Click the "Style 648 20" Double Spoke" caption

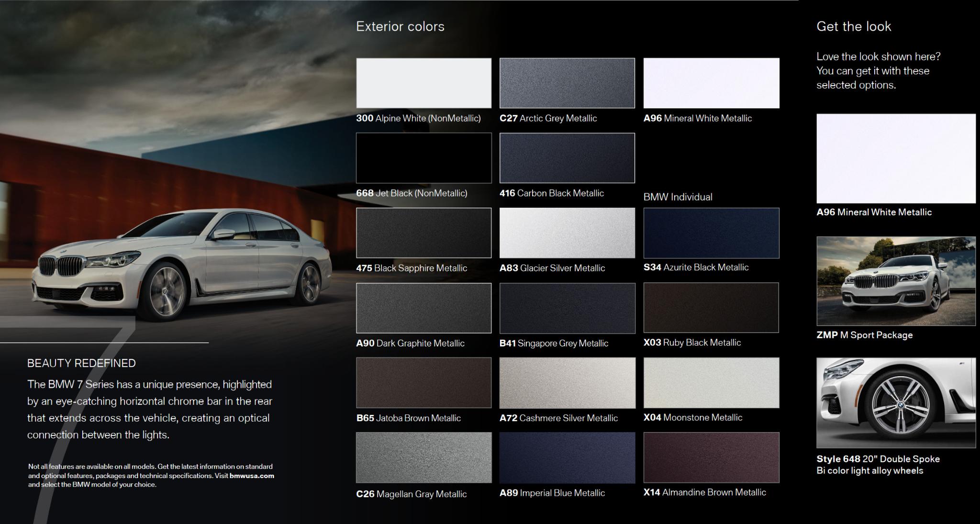[878, 459]
